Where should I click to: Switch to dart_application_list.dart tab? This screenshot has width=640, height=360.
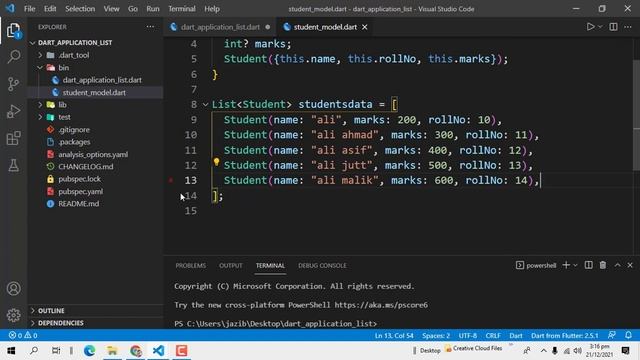click(x=220, y=27)
